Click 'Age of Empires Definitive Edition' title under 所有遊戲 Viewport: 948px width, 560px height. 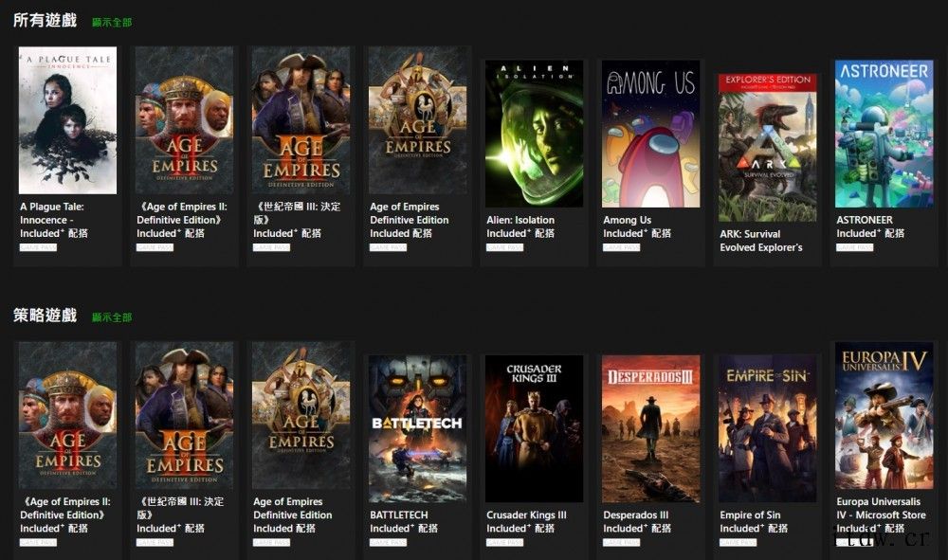[410, 213]
